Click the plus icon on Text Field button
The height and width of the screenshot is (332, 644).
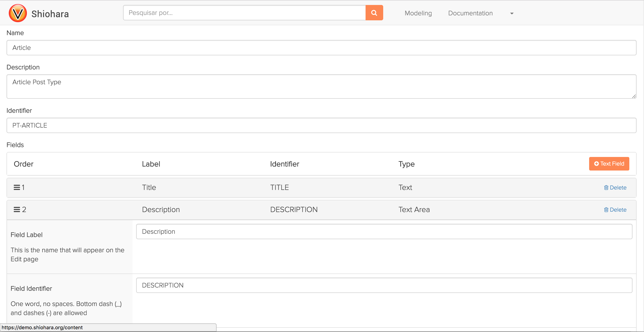click(x=596, y=164)
